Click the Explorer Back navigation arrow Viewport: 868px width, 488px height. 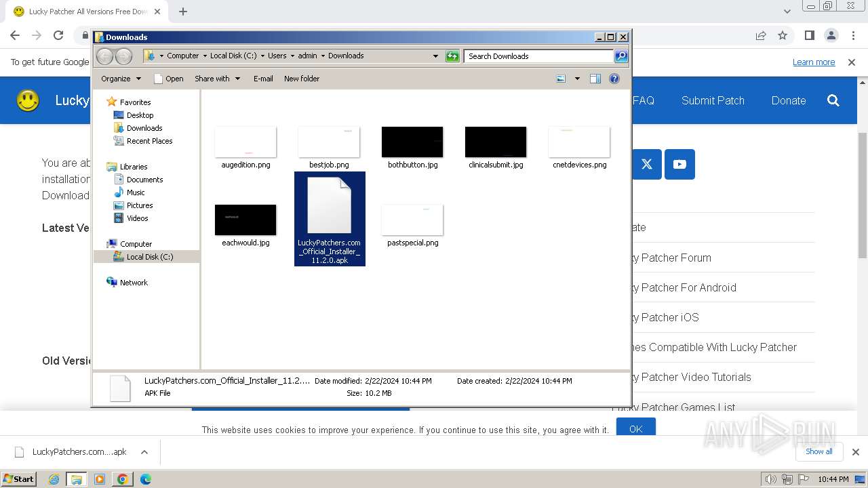tap(104, 56)
